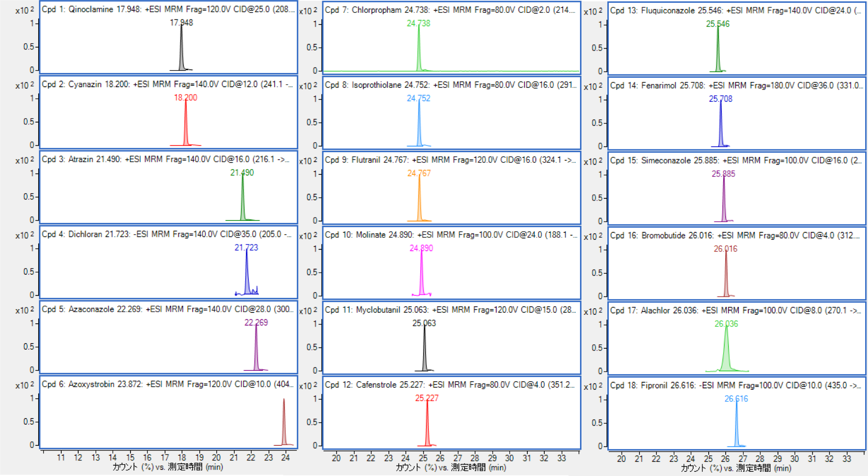The width and height of the screenshot is (868, 476).
Task: Click the light blue 24.752 peak label
Action: click(x=418, y=98)
